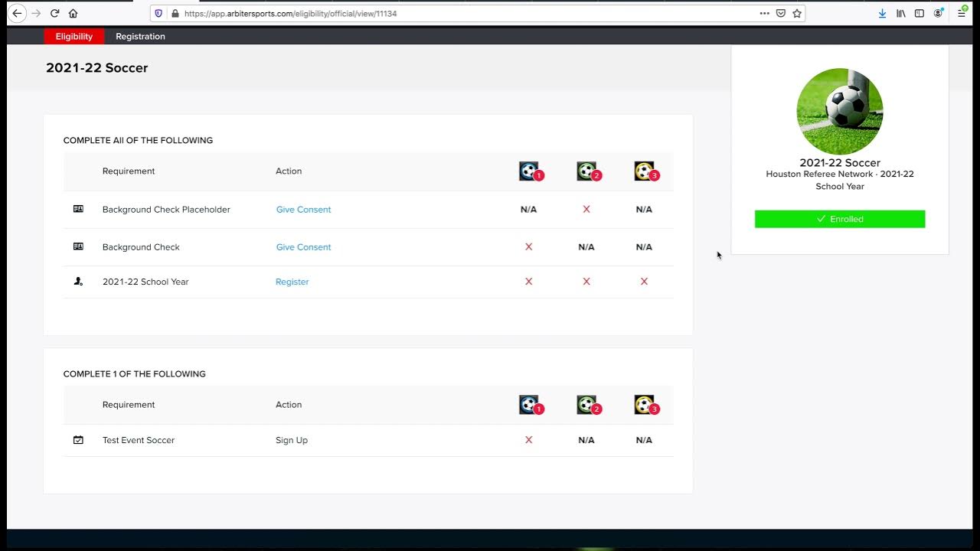Viewport: 980px width, 551px height.
Task: Open the Firefox hamburger menu
Action: 962,13
